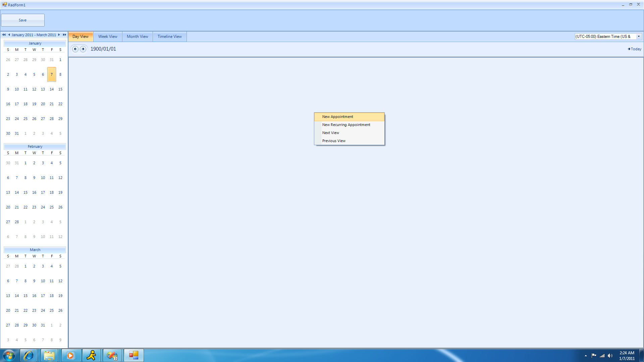Jump back with calendar double-left arrow

pyautogui.click(x=4, y=35)
